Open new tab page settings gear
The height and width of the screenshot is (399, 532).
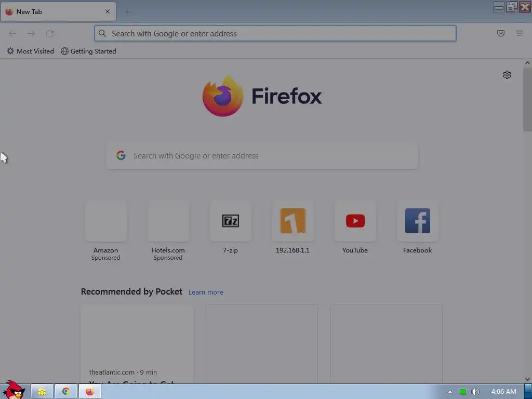tap(507, 75)
